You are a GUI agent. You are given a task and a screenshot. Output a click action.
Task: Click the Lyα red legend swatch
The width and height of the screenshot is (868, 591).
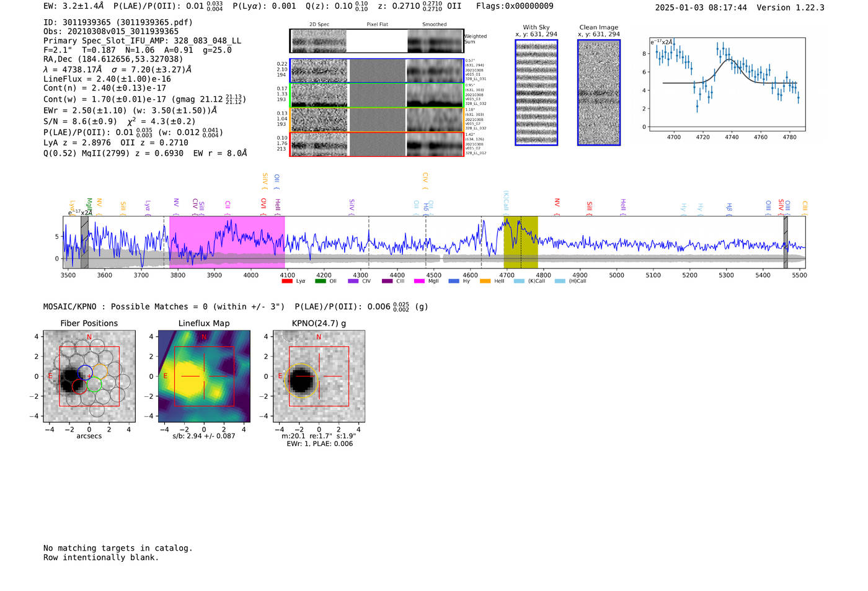(x=287, y=281)
